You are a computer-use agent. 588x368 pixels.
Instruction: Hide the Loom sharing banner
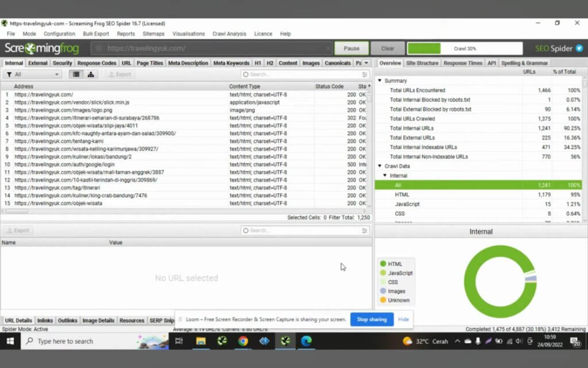coord(403,319)
